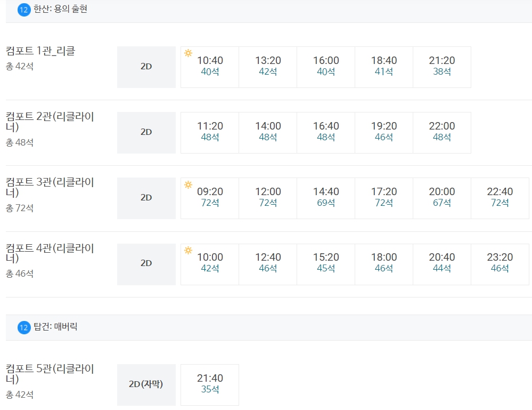532x410 pixels.
Task: Select the 20:00 showtime with 67석
Action: pos(442,198)
